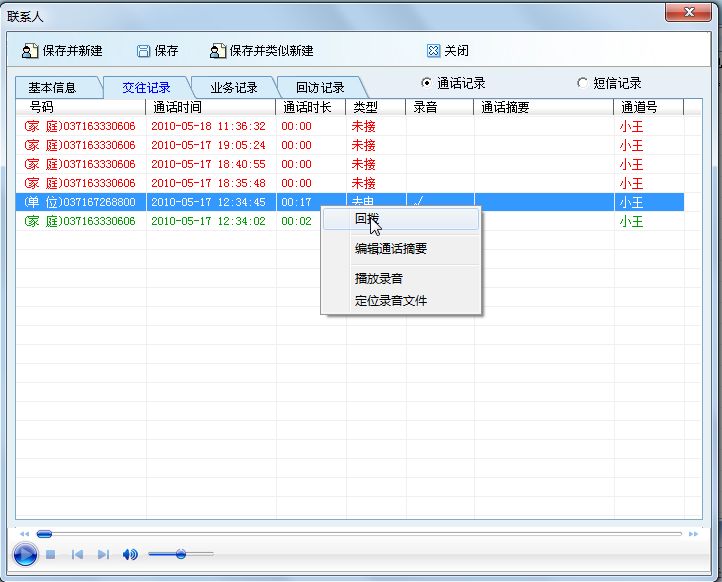
Task: Select the 通话记录 radio button
Action: pos(427,83)
